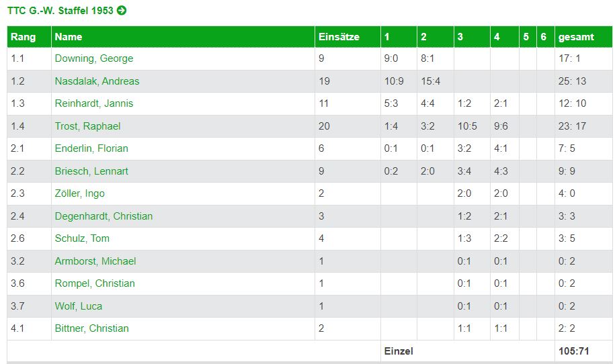Select Reinhardt, Jannis profile link
This screenshot has width=615, height=364.
pos(94,103)
